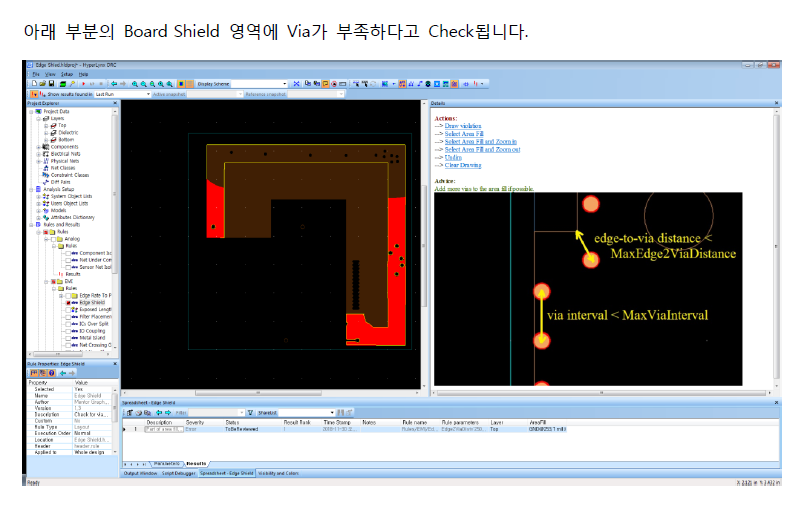Click the back arrow navigation icon
Viewport: 798px width, 512px height.
click(114, 84)
